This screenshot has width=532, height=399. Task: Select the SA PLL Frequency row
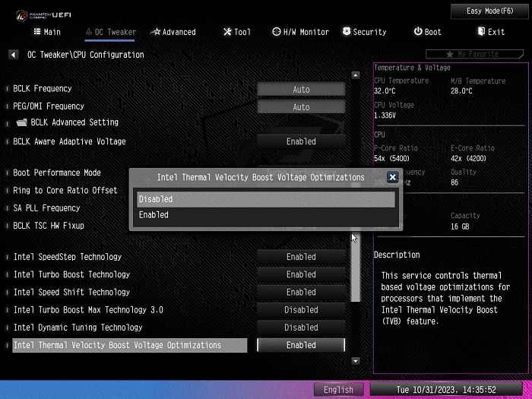pos(46,208)
